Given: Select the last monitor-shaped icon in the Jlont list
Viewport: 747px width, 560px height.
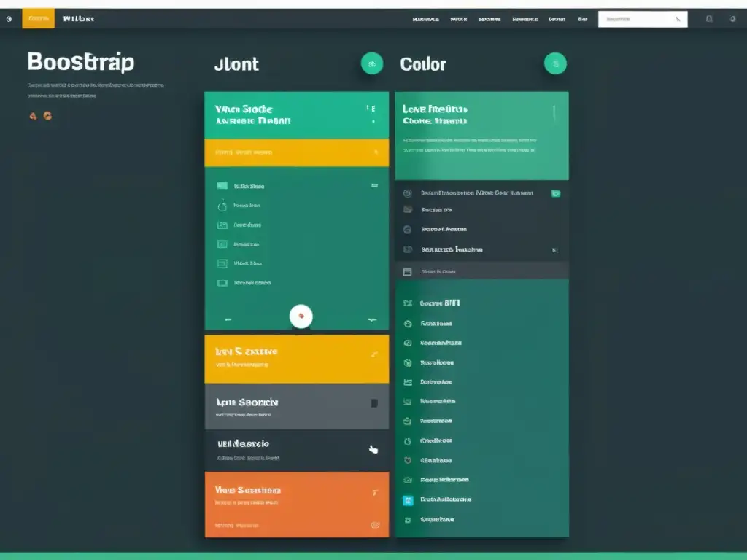Looking at the screenshot, I should pos(222,283).
